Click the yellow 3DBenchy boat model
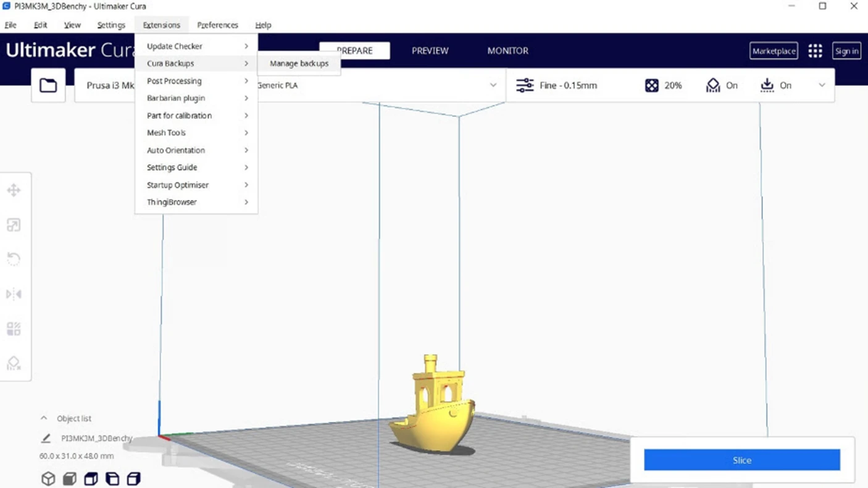 433,408
